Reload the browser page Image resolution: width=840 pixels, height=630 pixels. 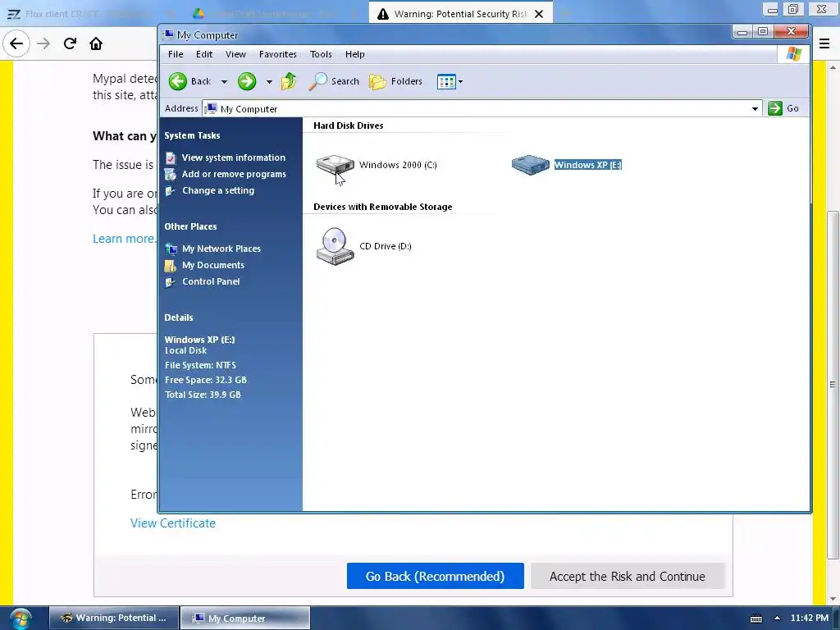pos(70,43)
